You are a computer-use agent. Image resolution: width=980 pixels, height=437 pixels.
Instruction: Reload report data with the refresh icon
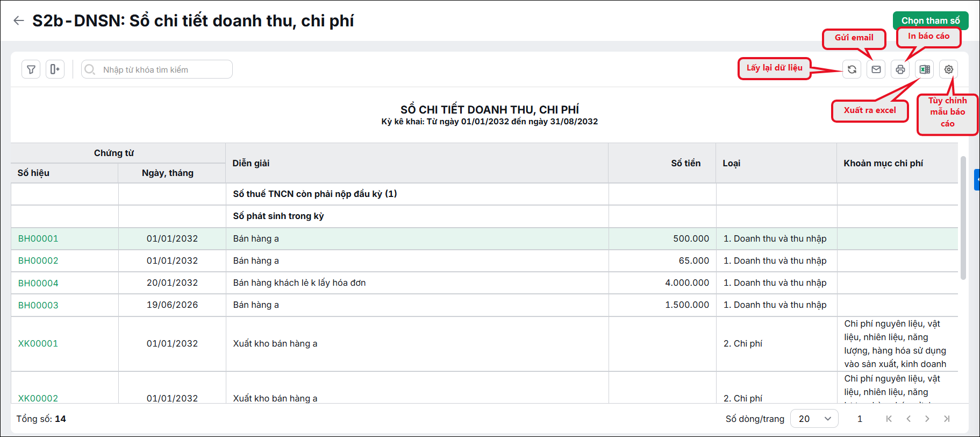tap(852, 69)
